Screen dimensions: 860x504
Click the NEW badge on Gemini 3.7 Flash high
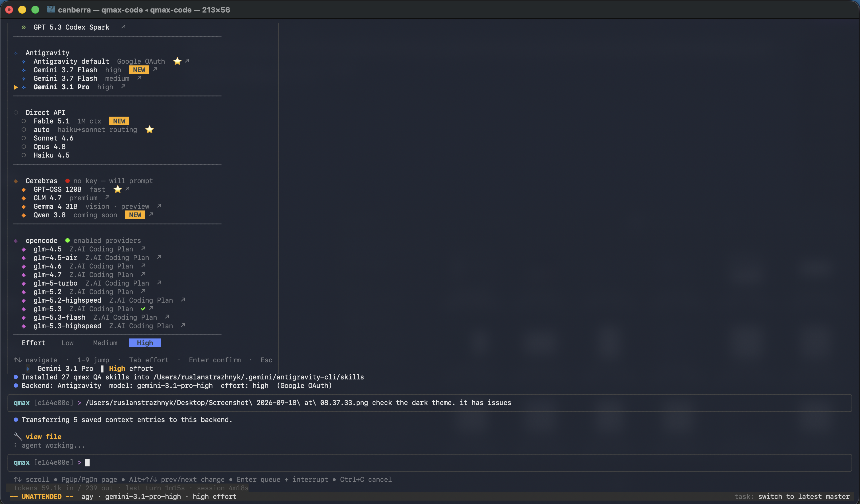[139, 70]
